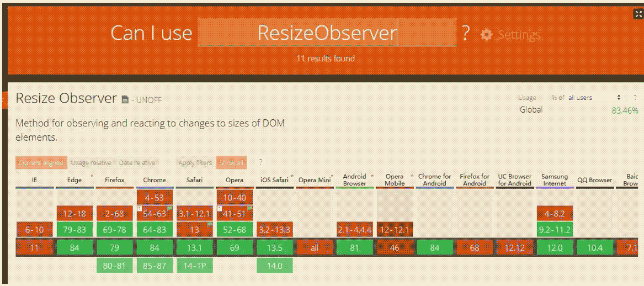Click the question mark next to Show all
Screen dimensions: 644x286
260,163
